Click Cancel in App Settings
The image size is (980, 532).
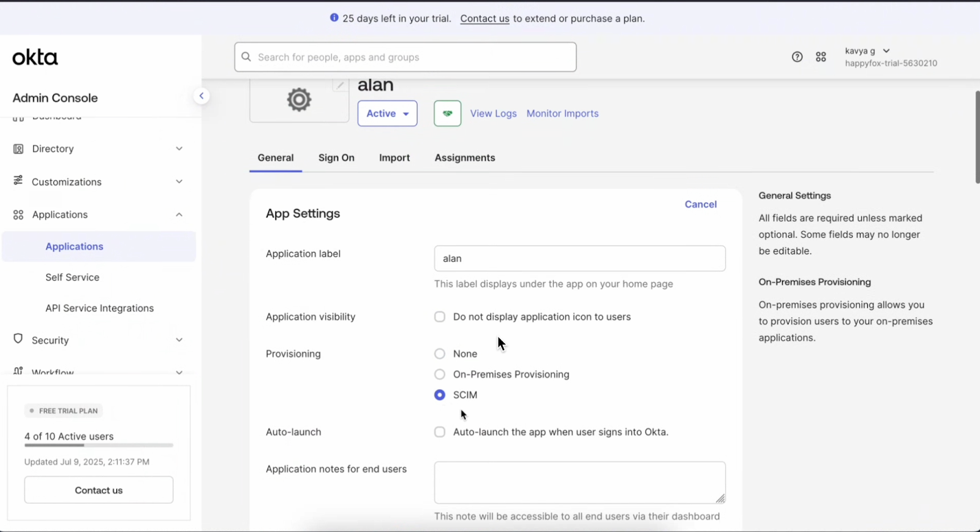coord(700,204)
